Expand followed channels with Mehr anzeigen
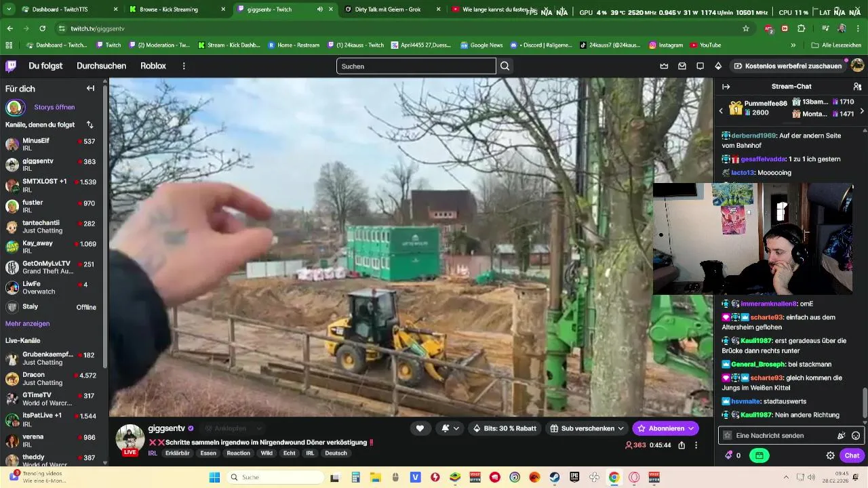Image resolution: width=868 pixels, height=488 pixels. (27, 324)
